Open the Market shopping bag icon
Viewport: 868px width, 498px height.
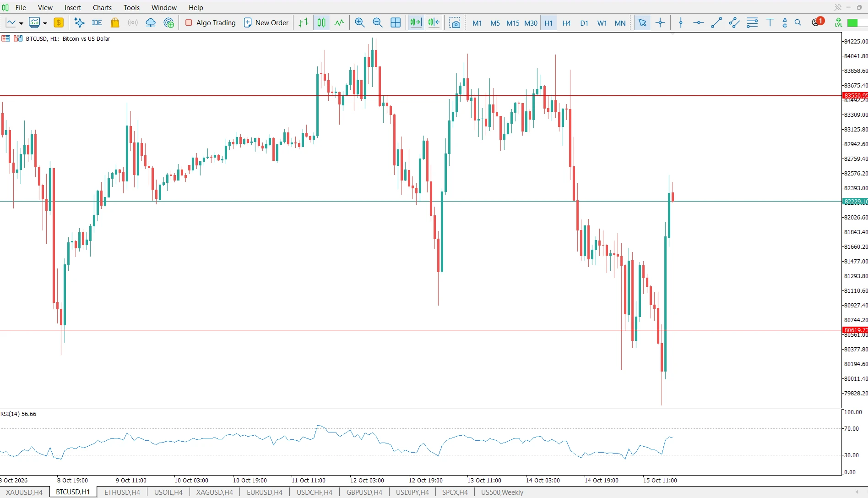click(115, 22)
